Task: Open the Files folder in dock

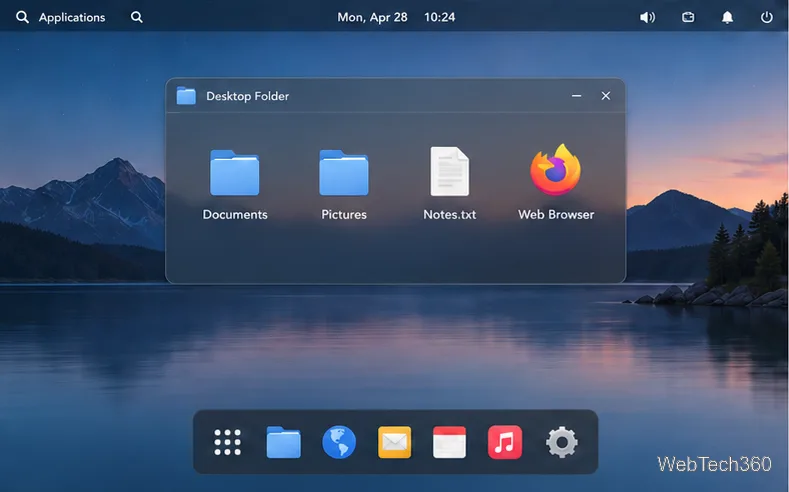Action: [x=283, y=442]
